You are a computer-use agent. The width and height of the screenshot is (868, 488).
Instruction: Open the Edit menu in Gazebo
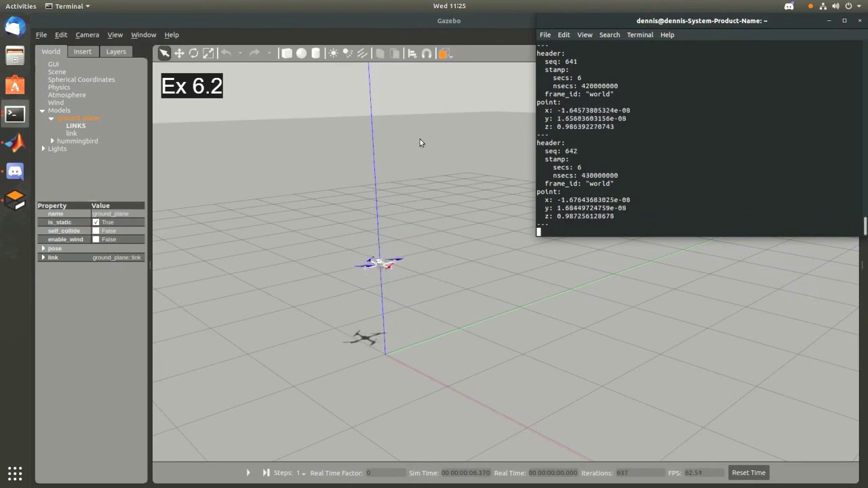[x=61, y=35]
